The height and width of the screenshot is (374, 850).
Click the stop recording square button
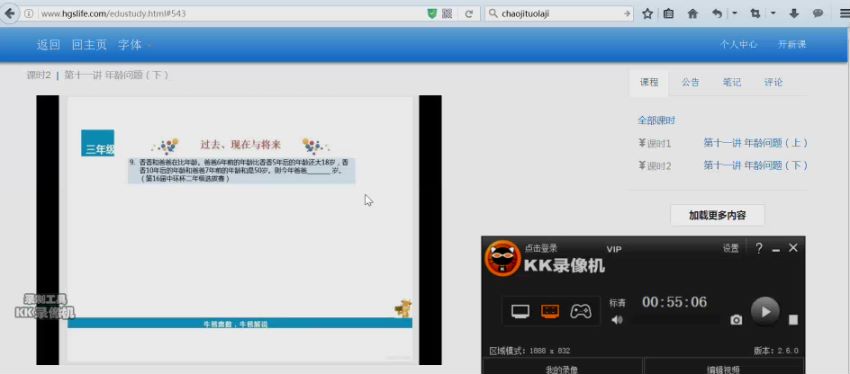(793, 320)
